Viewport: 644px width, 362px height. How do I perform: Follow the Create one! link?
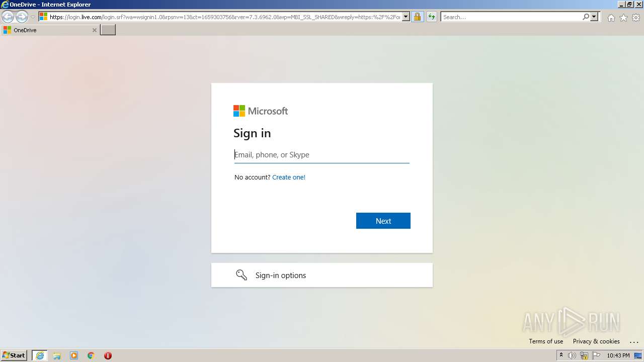click(x=289, y=177)
